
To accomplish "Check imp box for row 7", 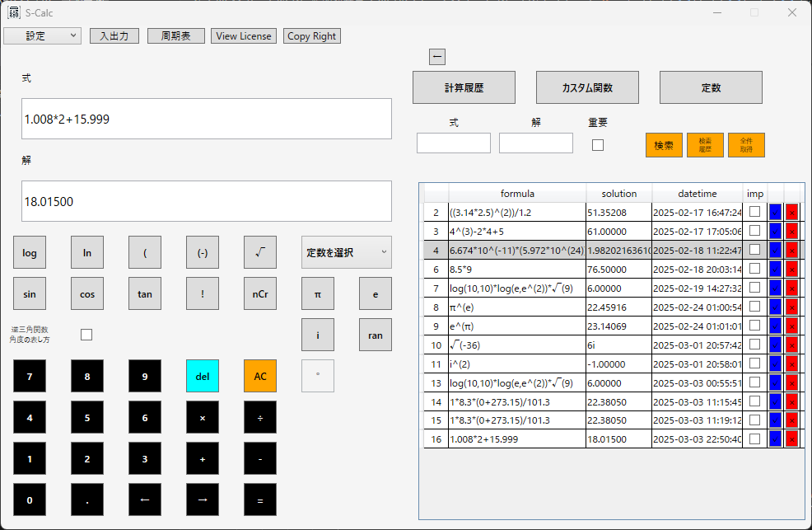I will click(x=755, y=287).
